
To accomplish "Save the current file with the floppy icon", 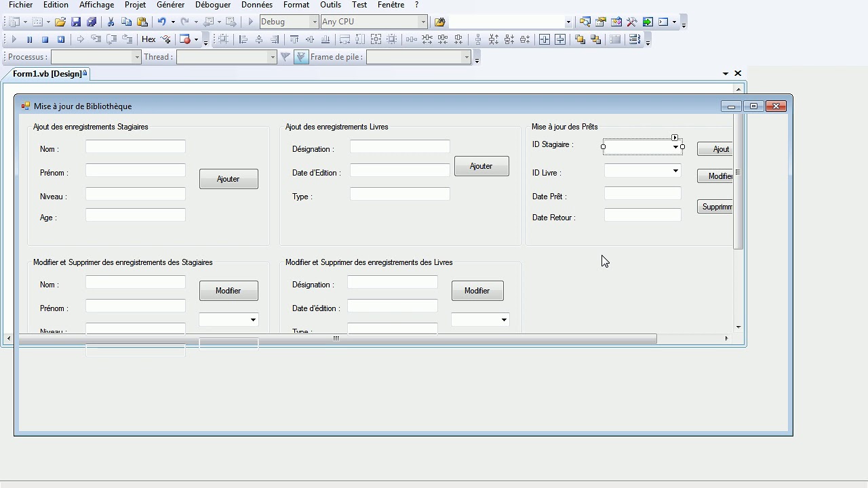I will [x=76, y=22].
